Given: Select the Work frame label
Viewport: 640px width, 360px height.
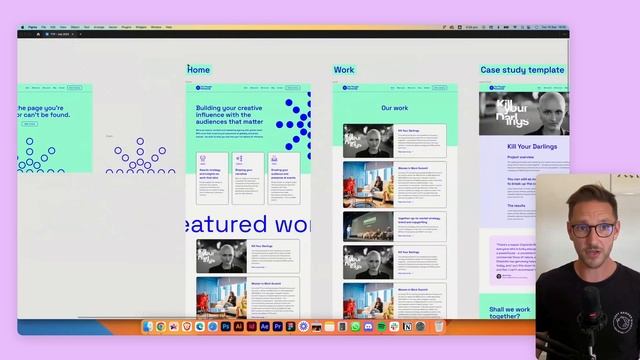Looking at the screenshot, I should tap(344, 70).
